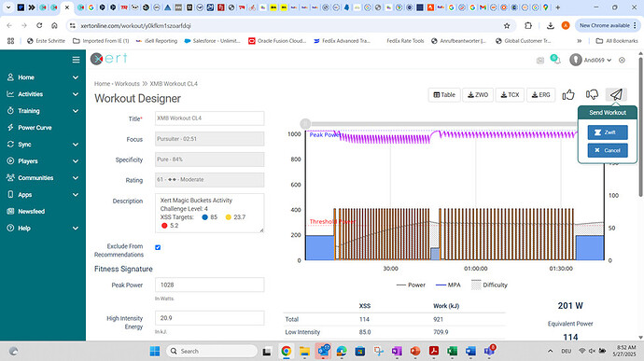Click the paper plane send workout icon
The image size is (644, 361).
coord(616,95)
